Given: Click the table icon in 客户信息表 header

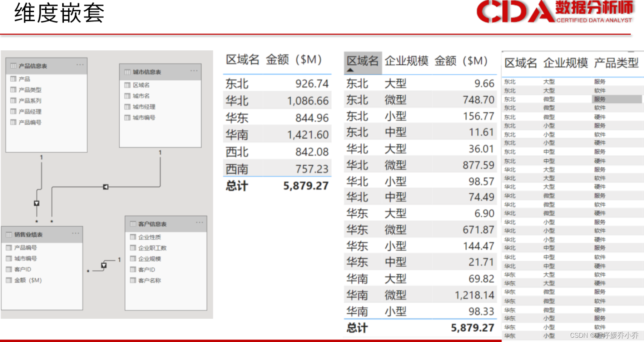Looking at the screenshot, I should (x=133, y=224).
